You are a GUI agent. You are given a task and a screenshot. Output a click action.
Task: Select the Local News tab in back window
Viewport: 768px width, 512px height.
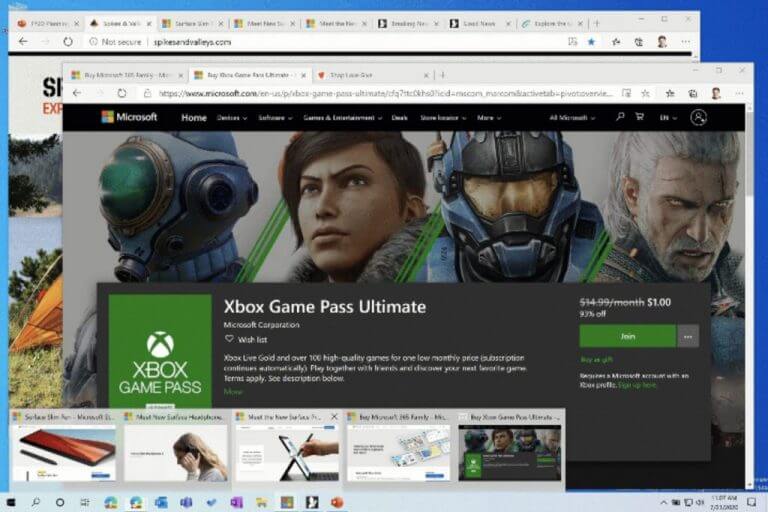480,24
